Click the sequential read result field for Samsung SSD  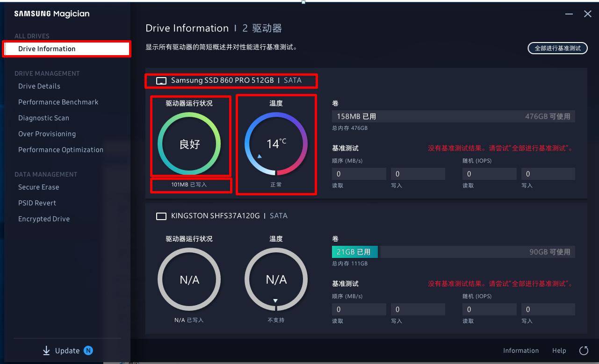(x=359, y=173)
